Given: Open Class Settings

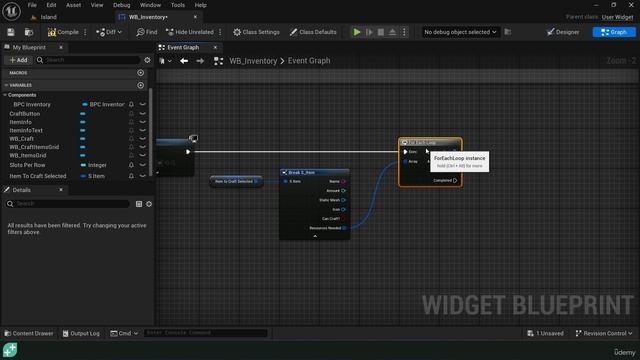Looking at the screenshot, I should click(x=256, y=32).
